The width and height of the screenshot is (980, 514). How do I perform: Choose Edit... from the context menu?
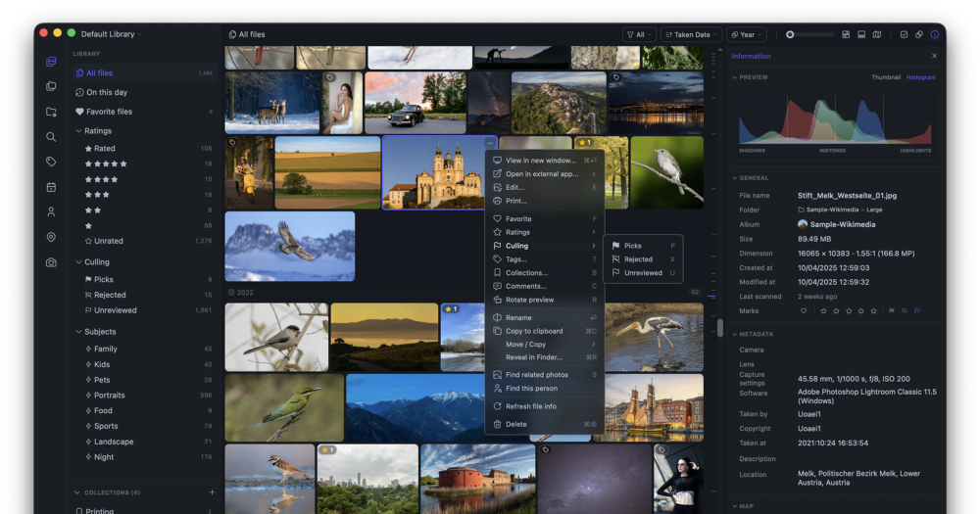(544, 187)
